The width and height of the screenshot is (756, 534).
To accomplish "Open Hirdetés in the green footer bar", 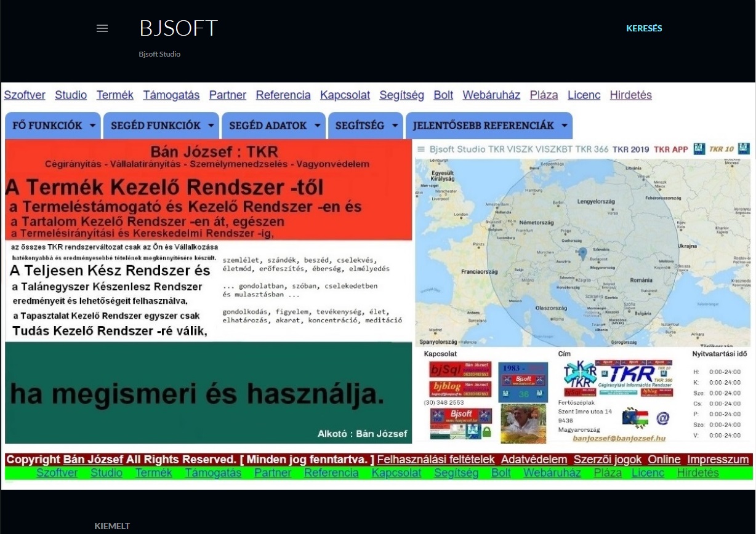I will point(698,473).
